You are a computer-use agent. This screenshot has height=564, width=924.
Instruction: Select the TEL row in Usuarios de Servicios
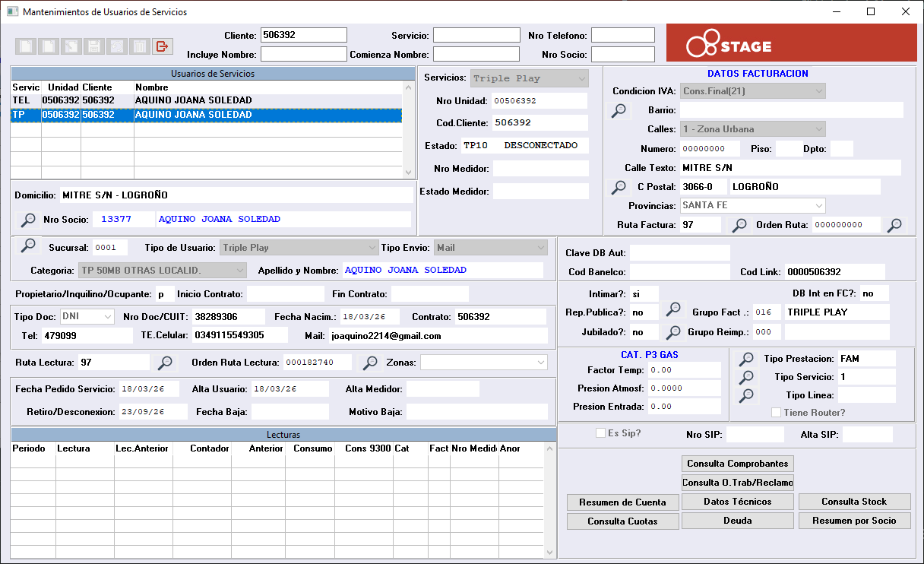207,100
